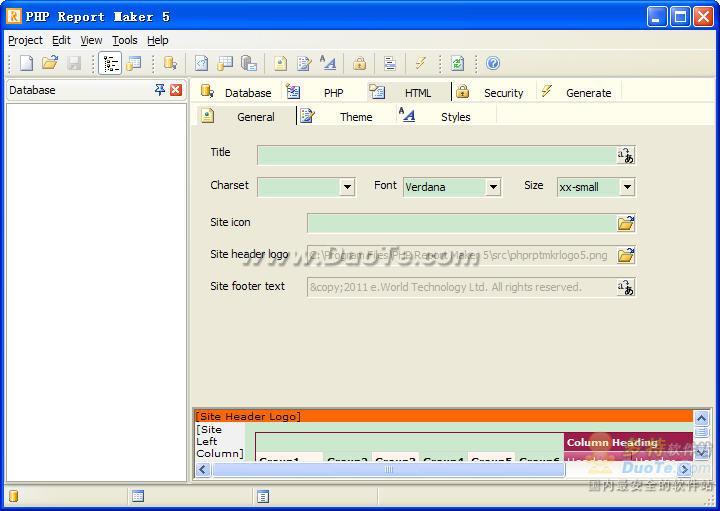The width and height of the screenshot is (720, 511).
Task: Click the HTML General page icon in toolbar
Action: point(280,63)
